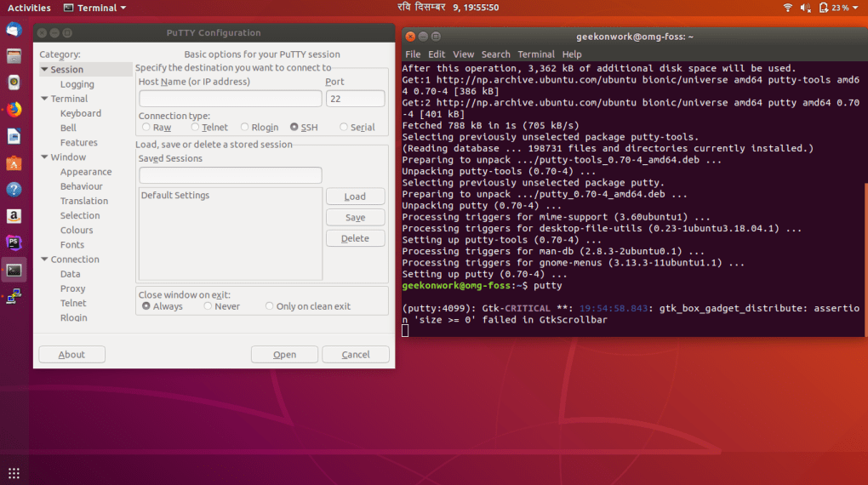
Task: Open the system menu arrow in top bar
Action: click(x=856, y=8)
